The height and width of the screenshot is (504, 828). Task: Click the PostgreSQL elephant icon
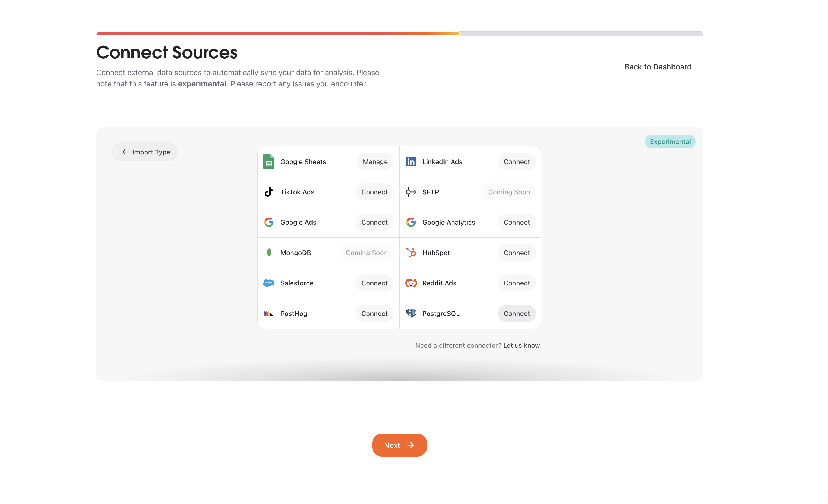tap(411, 314)
